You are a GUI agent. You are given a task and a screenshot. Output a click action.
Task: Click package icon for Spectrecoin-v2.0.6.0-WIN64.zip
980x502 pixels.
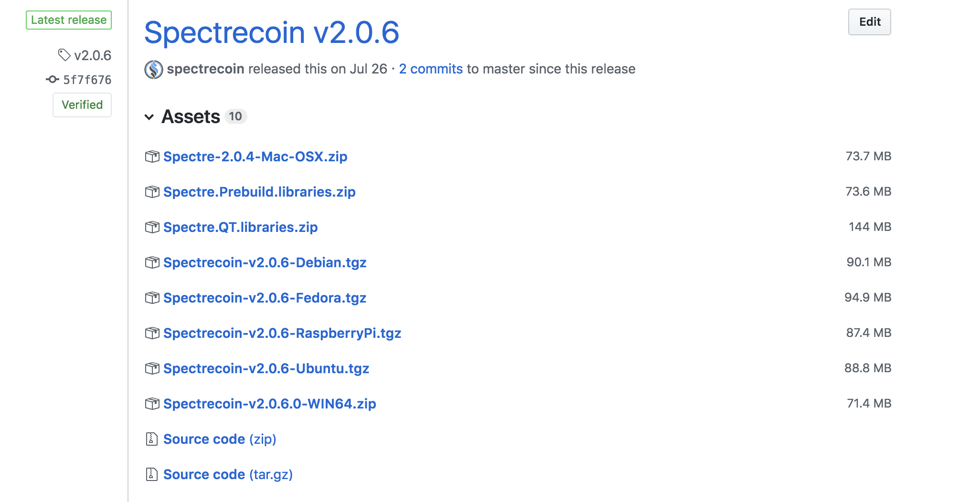coord(152,404)
